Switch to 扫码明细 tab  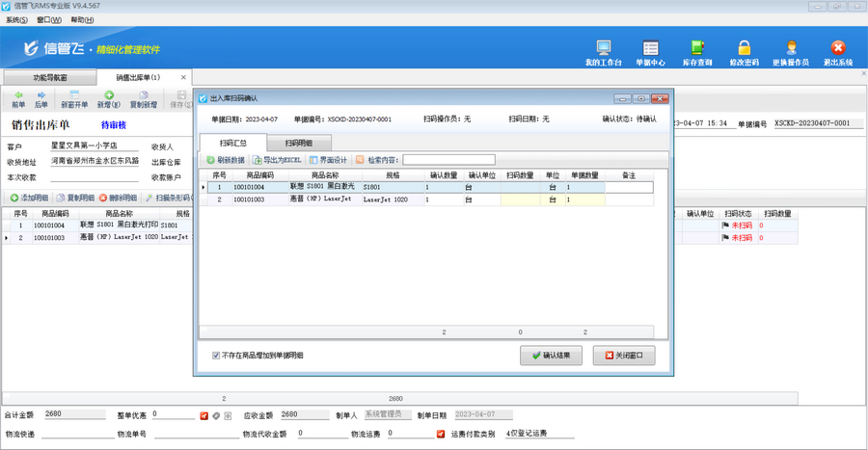[299, 143]
